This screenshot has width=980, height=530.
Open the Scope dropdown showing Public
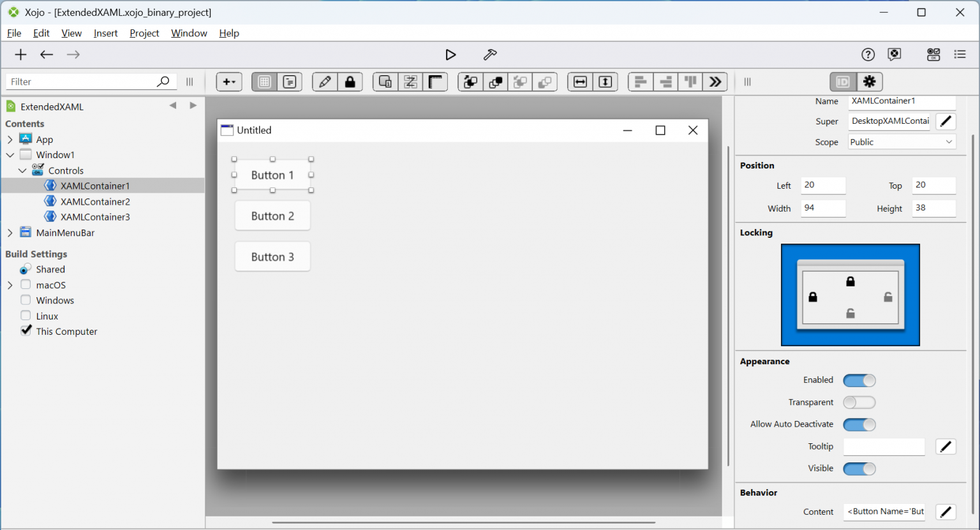(x=901, y=141)
